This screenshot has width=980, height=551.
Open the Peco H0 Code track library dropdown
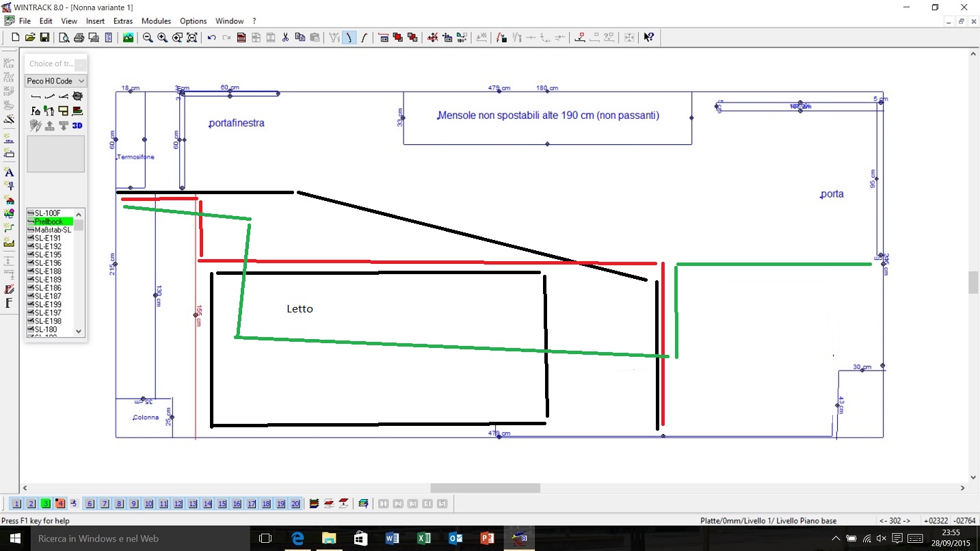click(x=55, y=81)
